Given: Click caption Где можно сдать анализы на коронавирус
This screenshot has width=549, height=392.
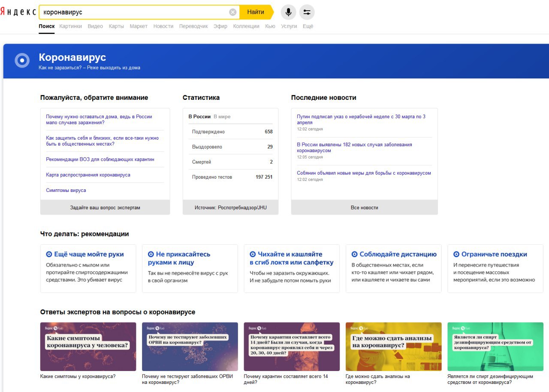Looking at the screenshot, I should (378, 379).
